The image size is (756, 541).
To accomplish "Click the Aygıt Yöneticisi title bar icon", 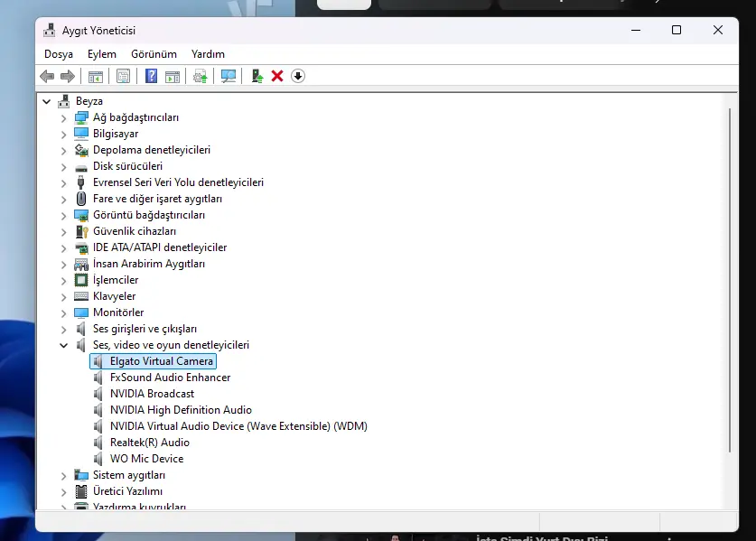I will pos(49,31).
